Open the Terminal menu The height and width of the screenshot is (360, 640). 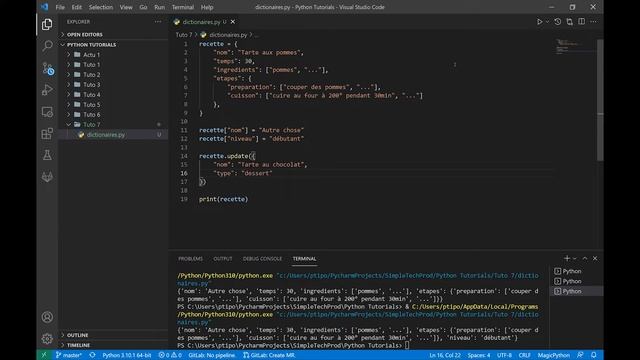click(183, 7)
